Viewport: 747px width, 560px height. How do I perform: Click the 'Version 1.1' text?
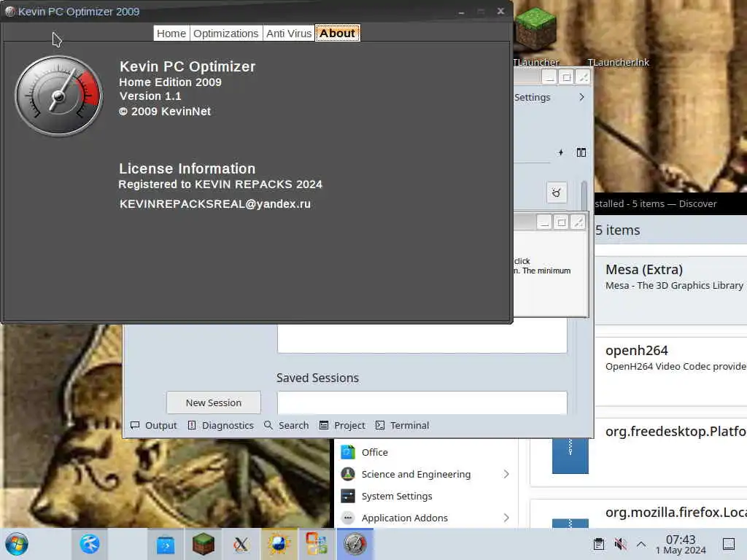(x=150, y=96)
